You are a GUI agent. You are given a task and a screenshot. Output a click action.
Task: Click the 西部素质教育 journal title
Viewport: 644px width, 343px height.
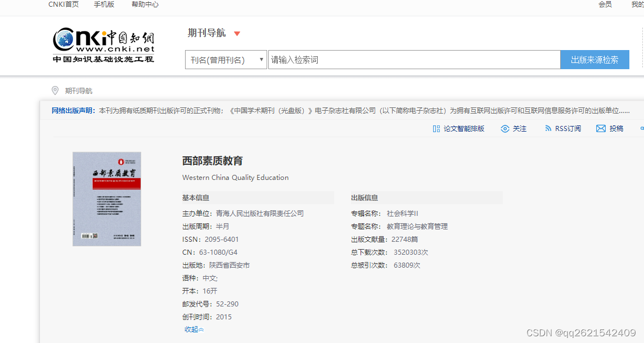[x=213, y=161]
